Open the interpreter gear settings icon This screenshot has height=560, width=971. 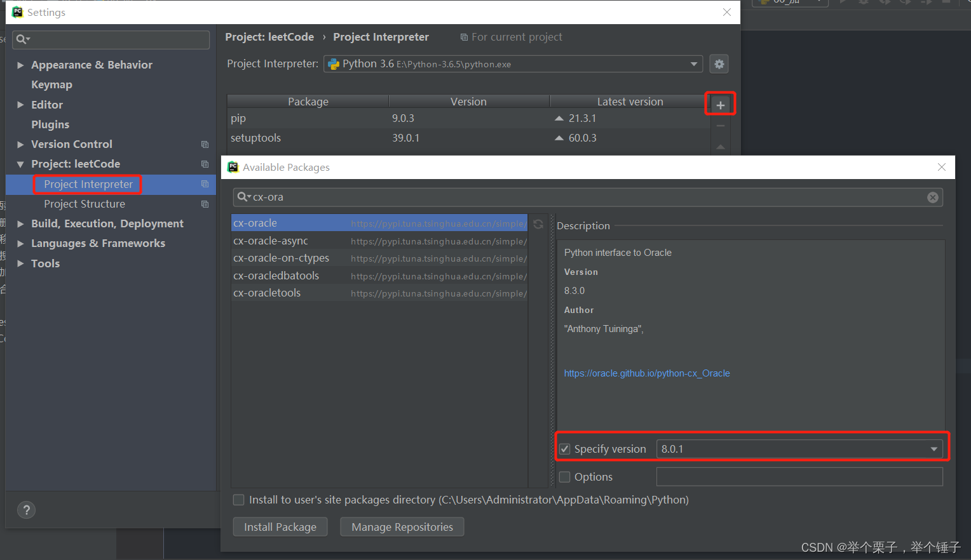(x=719, y=64)
